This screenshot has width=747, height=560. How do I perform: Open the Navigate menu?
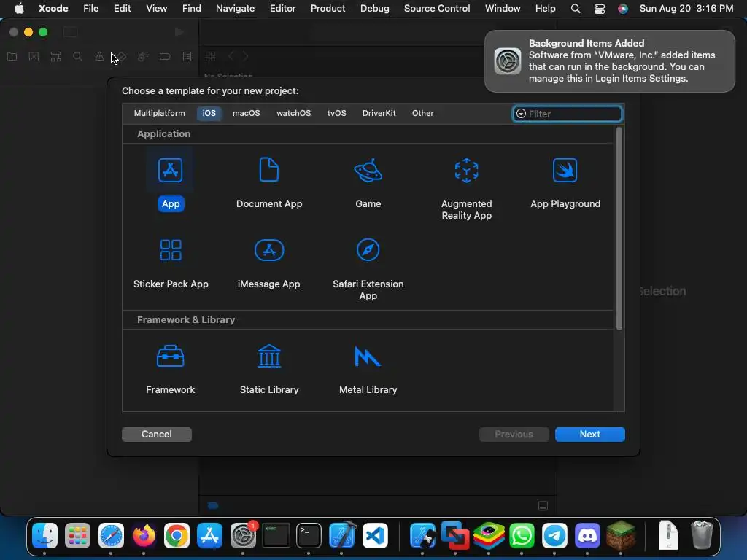click(235, 8)
